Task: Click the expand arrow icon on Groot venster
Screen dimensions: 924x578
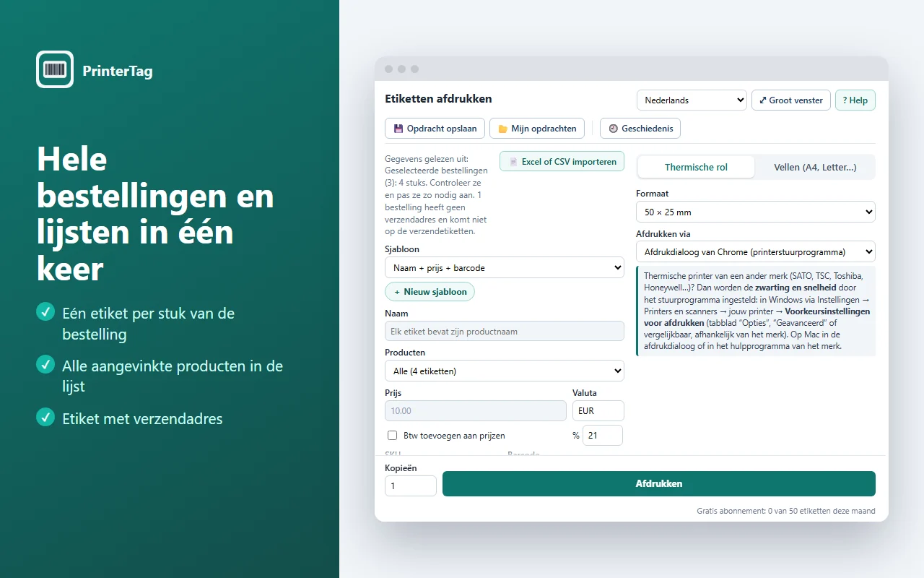Action: (x=763, y=100)
